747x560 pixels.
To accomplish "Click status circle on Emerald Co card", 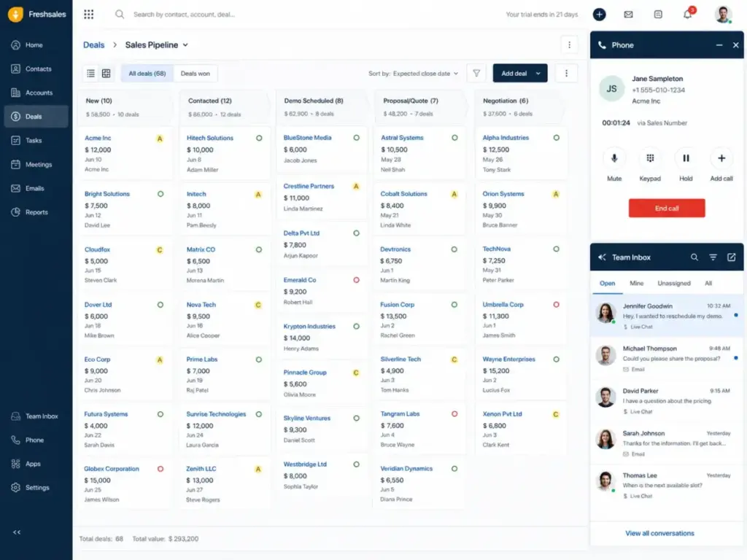I will click(x=356, y=280).
